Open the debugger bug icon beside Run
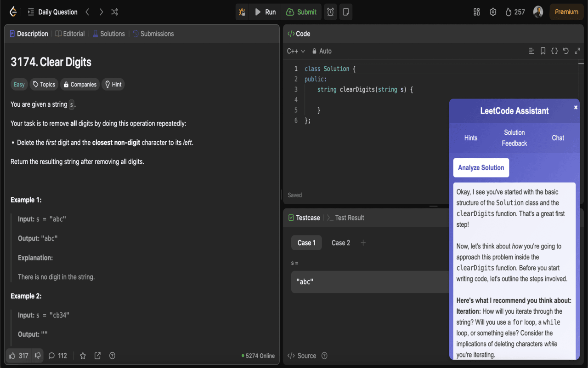Viewport: 588px width, 368px height. [x=242, y=11]
